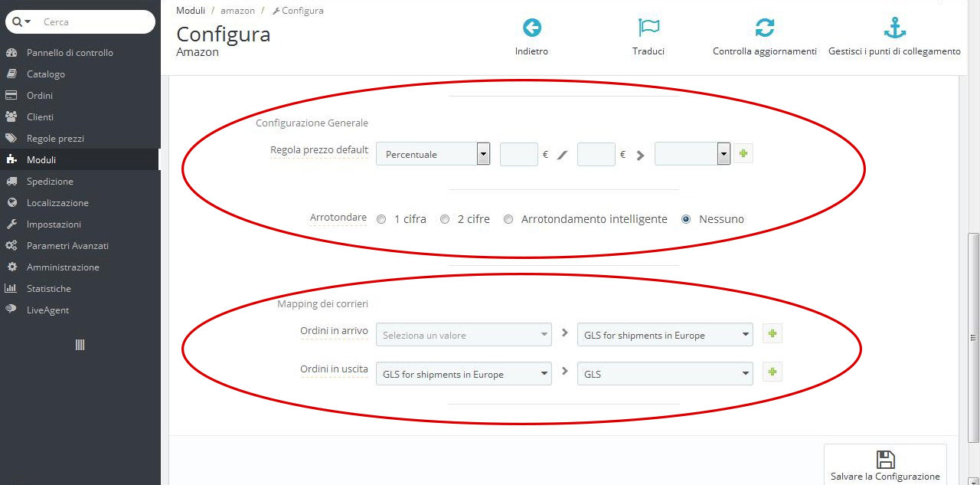The image size is (980, 485).
Task: Select Arrotondamento intelligente radio button
Action: 508,219
